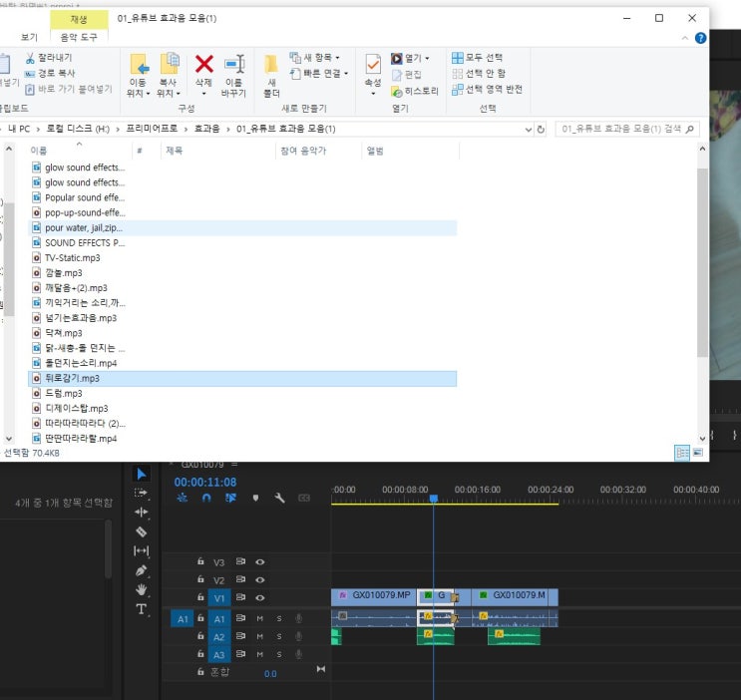Open the 음악 도구 ribbon tab
This screenshot has width=741, height=700.
[x=79, y=37]
